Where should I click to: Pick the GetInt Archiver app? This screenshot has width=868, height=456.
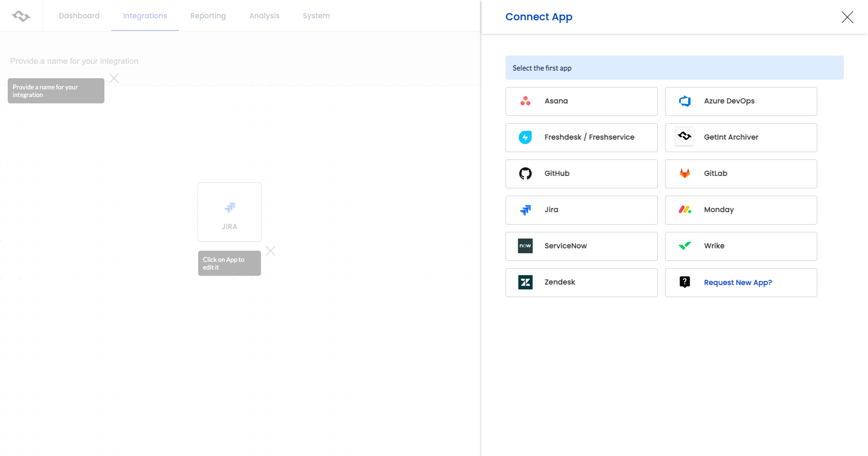(x=741, y=138)
